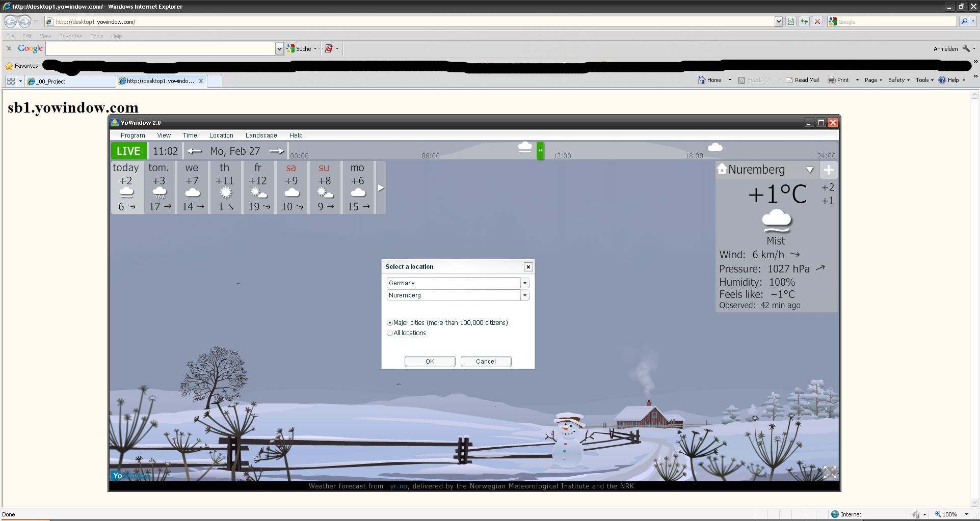Viewport: 980px width, 521px height.
Task: Click the next day right arrow
Action: tap(276, 151)
